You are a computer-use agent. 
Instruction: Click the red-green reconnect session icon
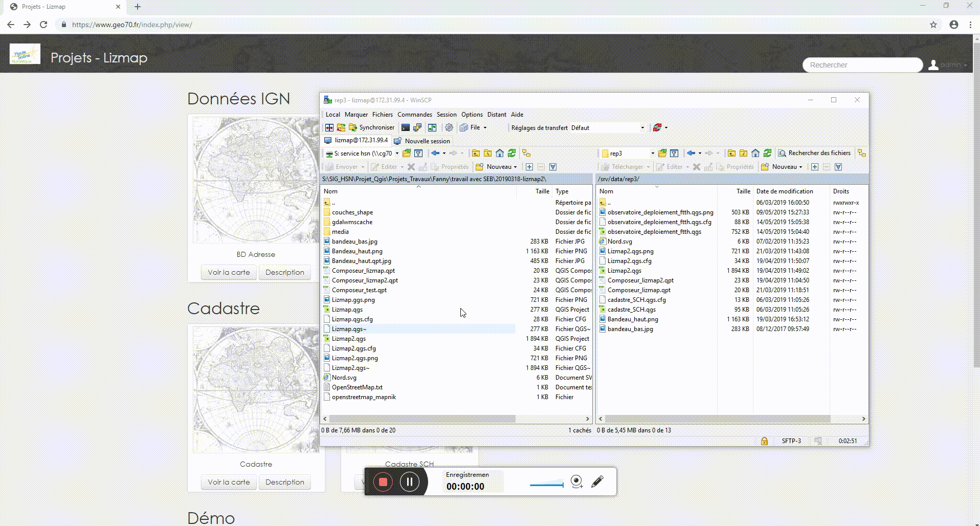pyautogui.click(x=657, y=127)
